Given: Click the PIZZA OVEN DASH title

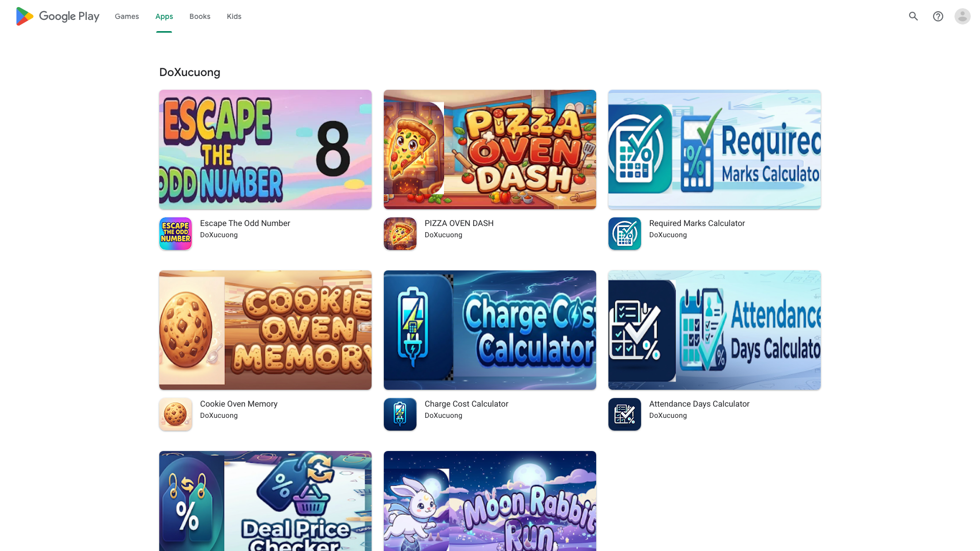Looking at the screenshot, I should click(x=459, y=223).
